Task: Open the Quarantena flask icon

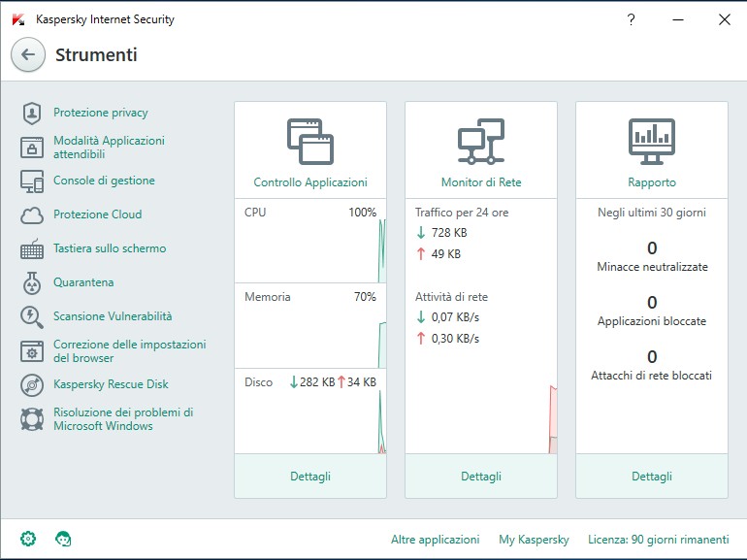Action: click(32, 282)
